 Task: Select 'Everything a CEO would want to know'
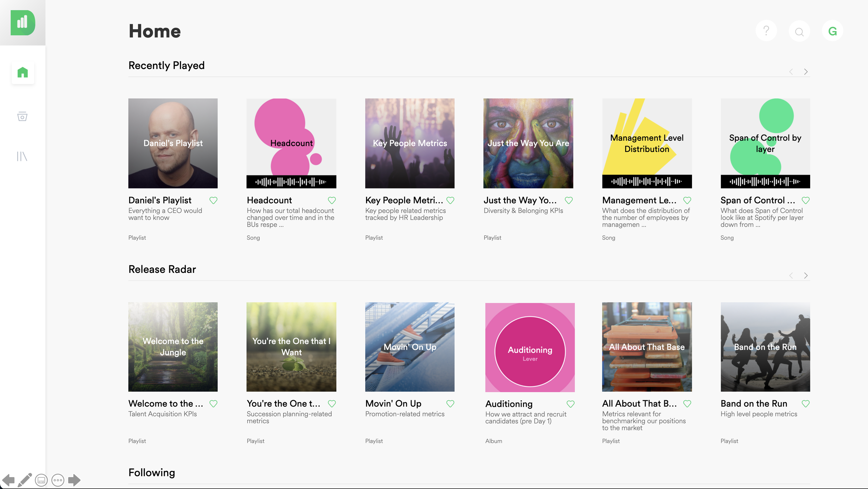point(165,214)
